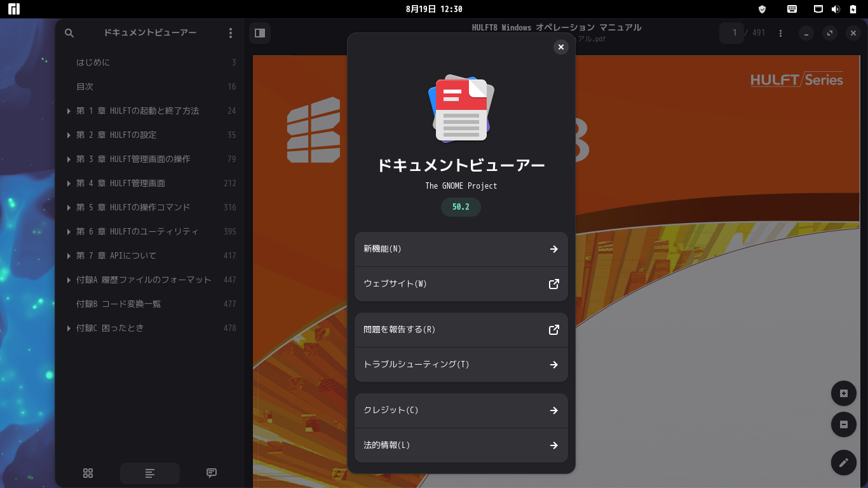
Task: Click the sidebar search magnifier icon
Action: (70, 33)
